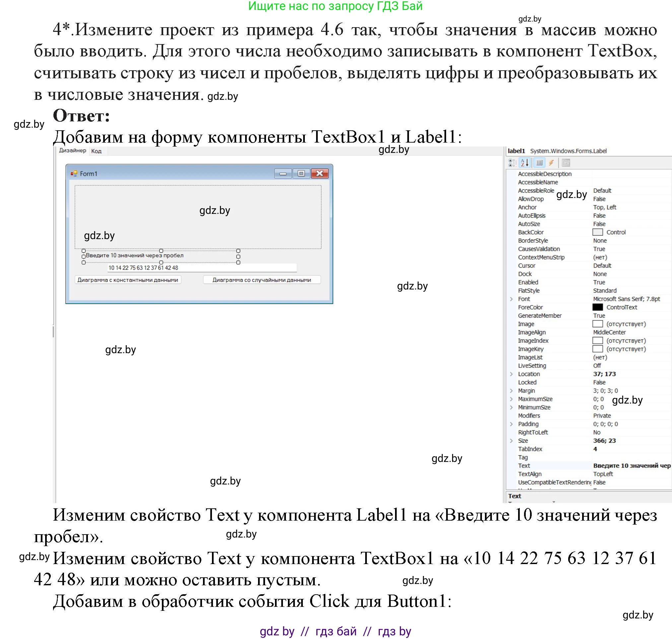Screen dimensions: 672x639
Task: Expand the Padding property
Action: coord(511,424)
